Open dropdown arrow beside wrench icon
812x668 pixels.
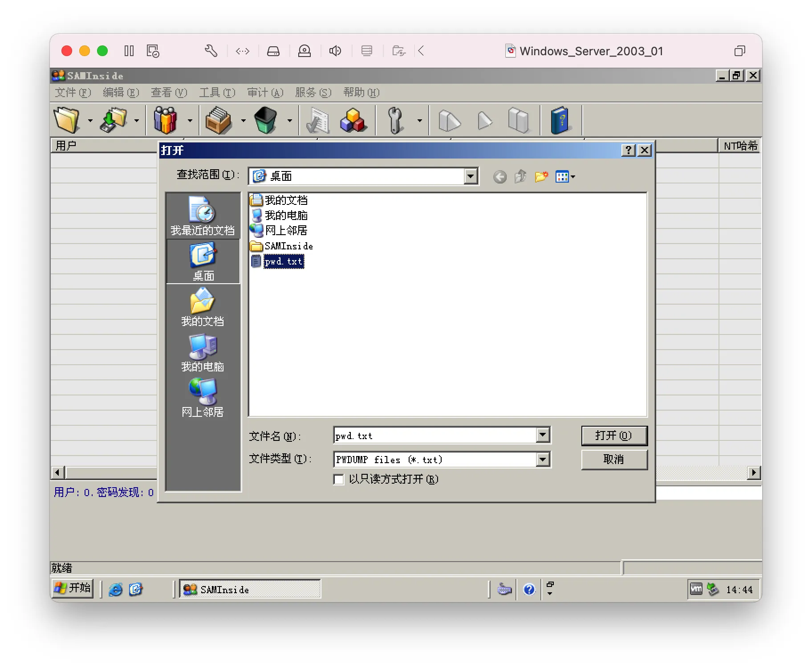click(x=420, y=120)
